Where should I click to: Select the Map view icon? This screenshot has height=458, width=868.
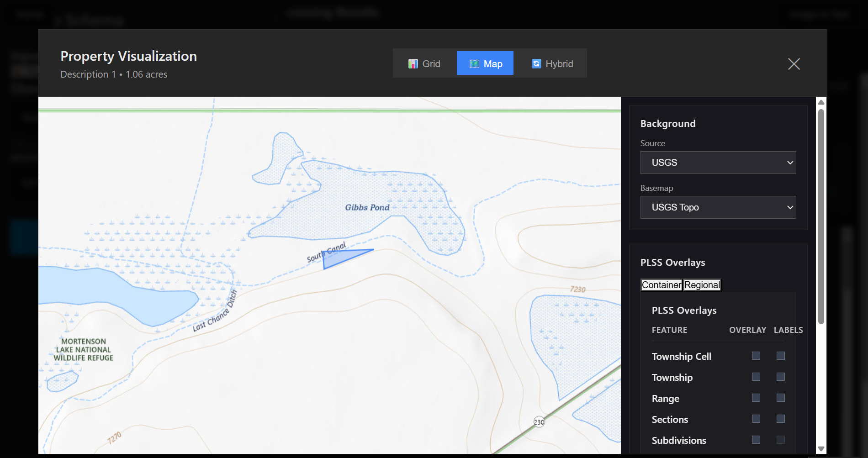(x=475, y=63)
